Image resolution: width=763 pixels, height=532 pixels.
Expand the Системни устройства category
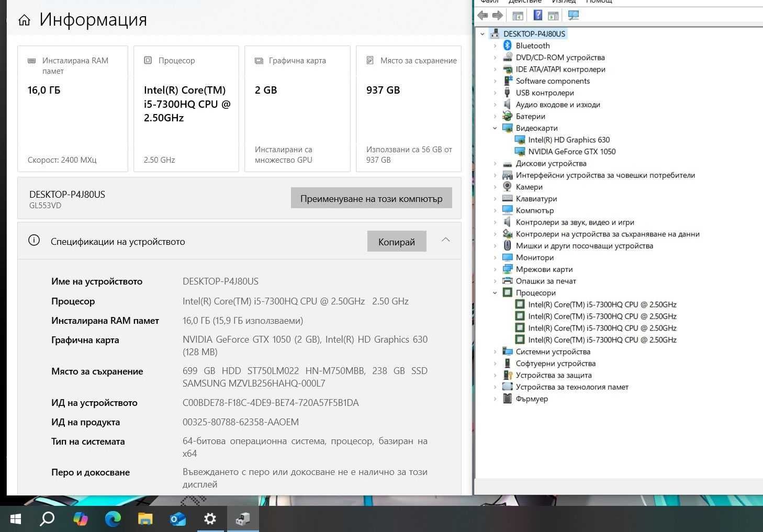495,352
